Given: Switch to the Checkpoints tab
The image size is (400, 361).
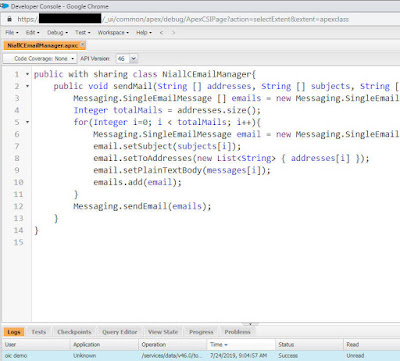Looking at the screenshot, I should (x=74, y=332).
